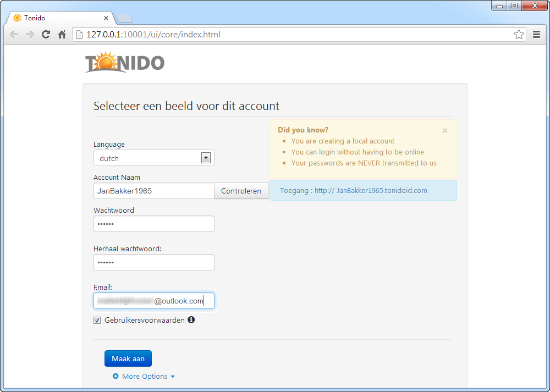Image resolution: width=550 pixels, height=392 pixels.
Task: Click the browser address bar
Action: [x=298, y=34]
